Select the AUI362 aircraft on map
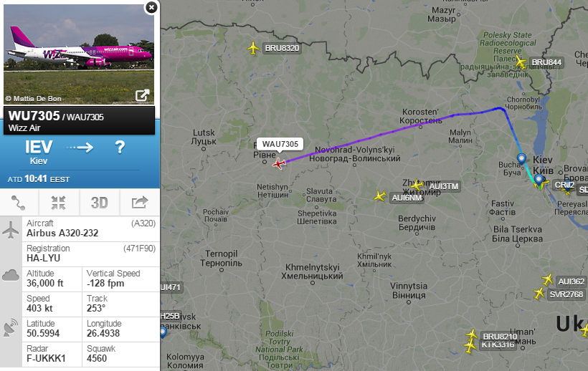Screen dimensions: 588x371 pyautogui.click(x=548, y=279)
